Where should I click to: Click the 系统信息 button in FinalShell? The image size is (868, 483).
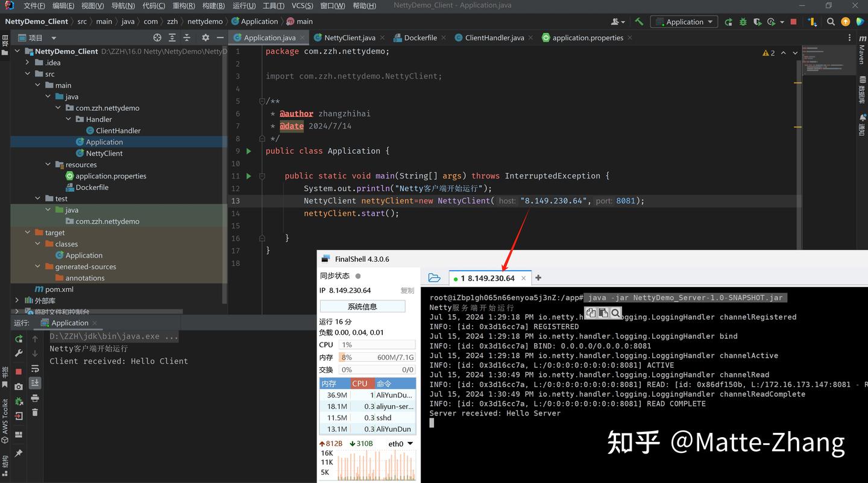pyautogui.click(x=362, y=306)
